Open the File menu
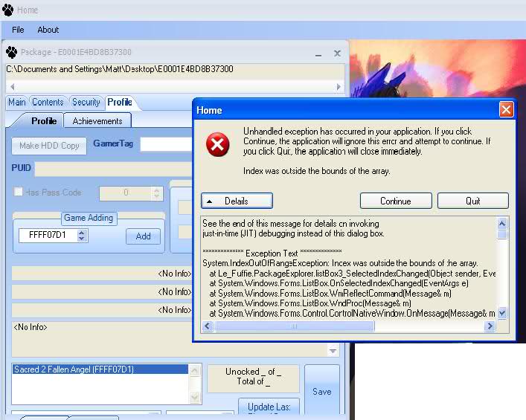 (x=18, y=30)
